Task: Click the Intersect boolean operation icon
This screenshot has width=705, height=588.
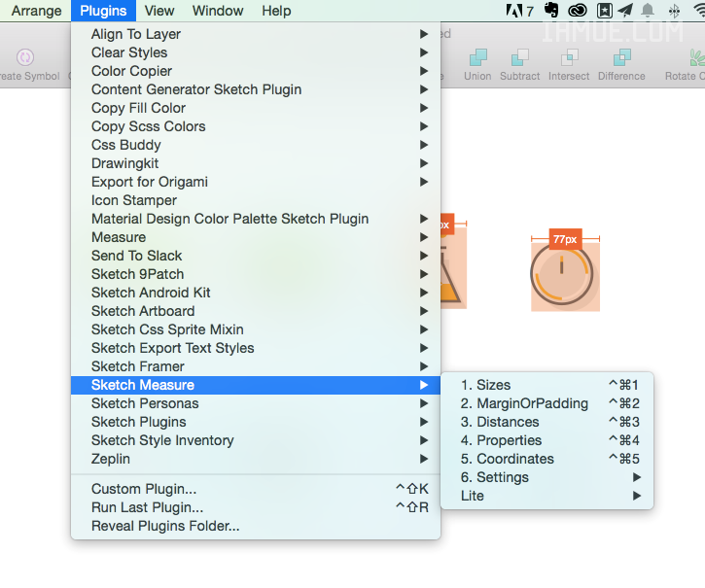Action: (569, 57)
